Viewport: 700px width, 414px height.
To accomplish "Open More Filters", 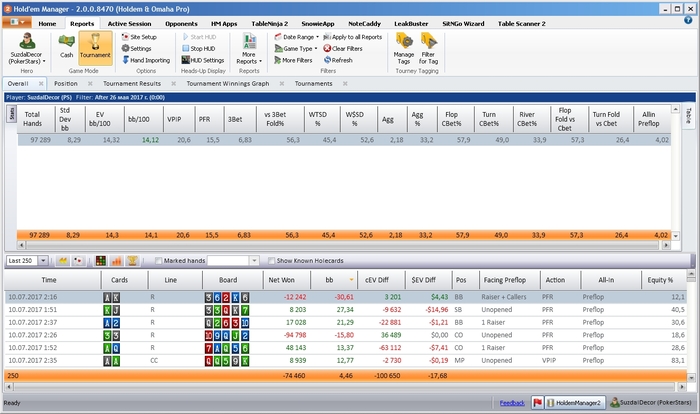I will coord(293,60).
